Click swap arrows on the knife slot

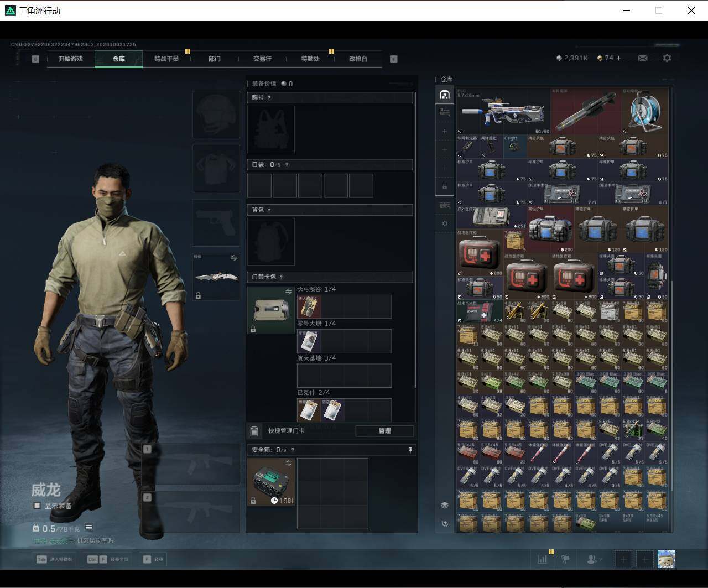[x=233, y=258]
